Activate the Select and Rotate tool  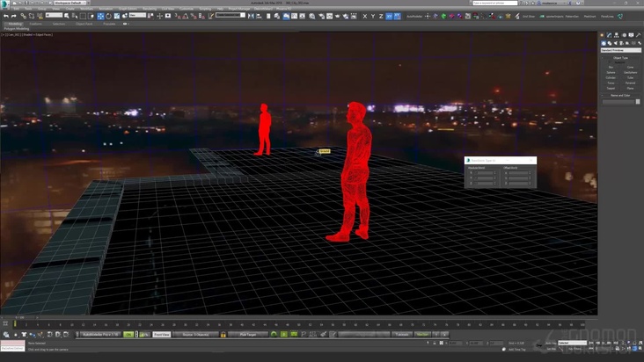click(109, 16)
